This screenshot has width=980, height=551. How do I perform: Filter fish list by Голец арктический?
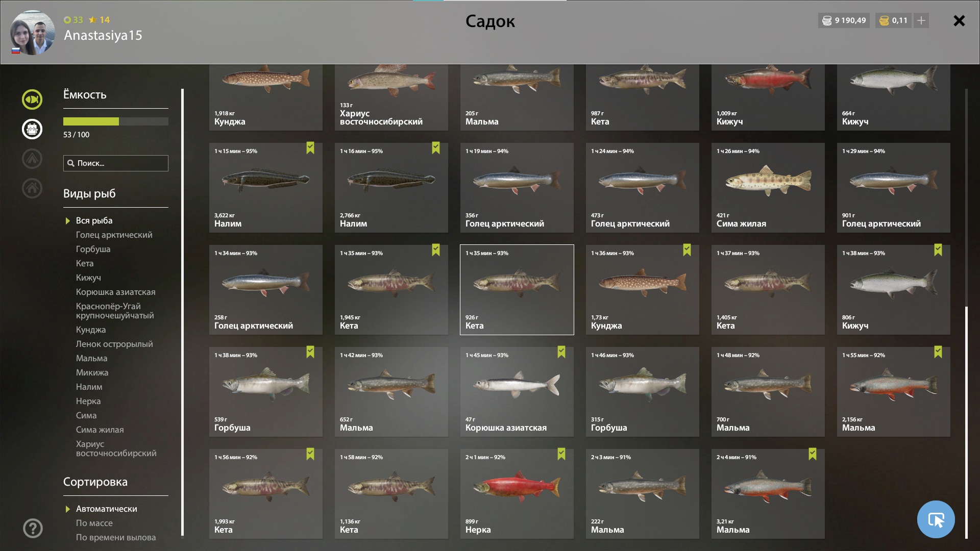pos(114,235)
